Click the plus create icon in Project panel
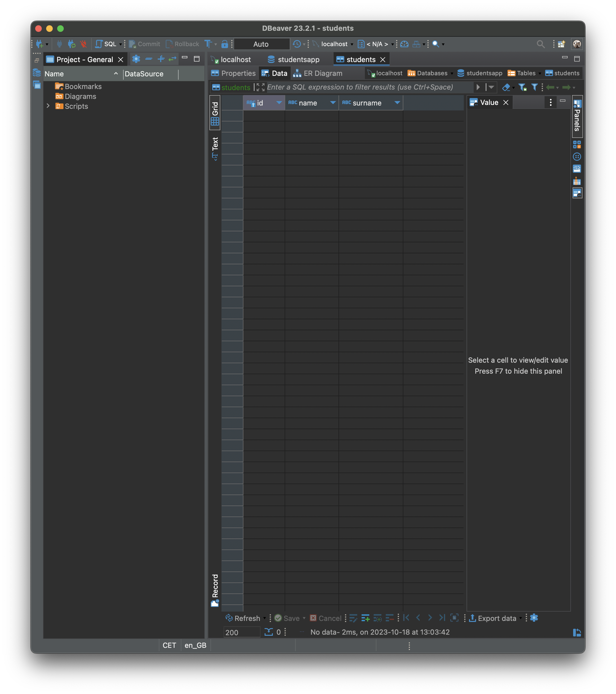The image size is (616, 694). pyautogui.click(x=161, y=59)
